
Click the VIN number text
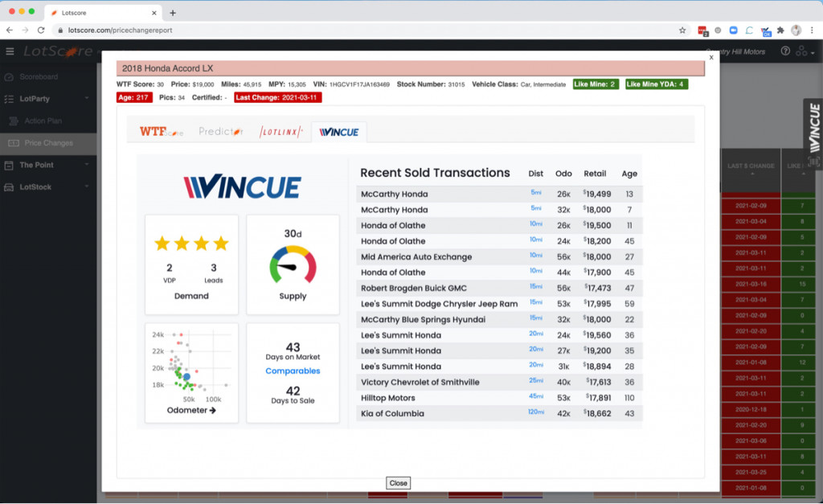pyautogui.click(x=359, y=84)
